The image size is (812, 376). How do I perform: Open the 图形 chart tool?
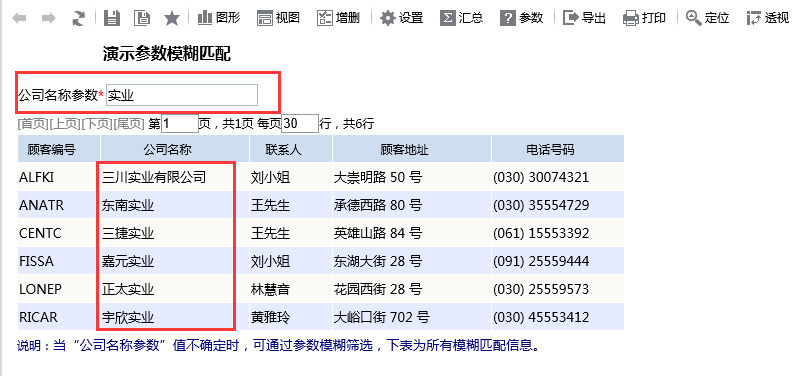pos(219,18)
